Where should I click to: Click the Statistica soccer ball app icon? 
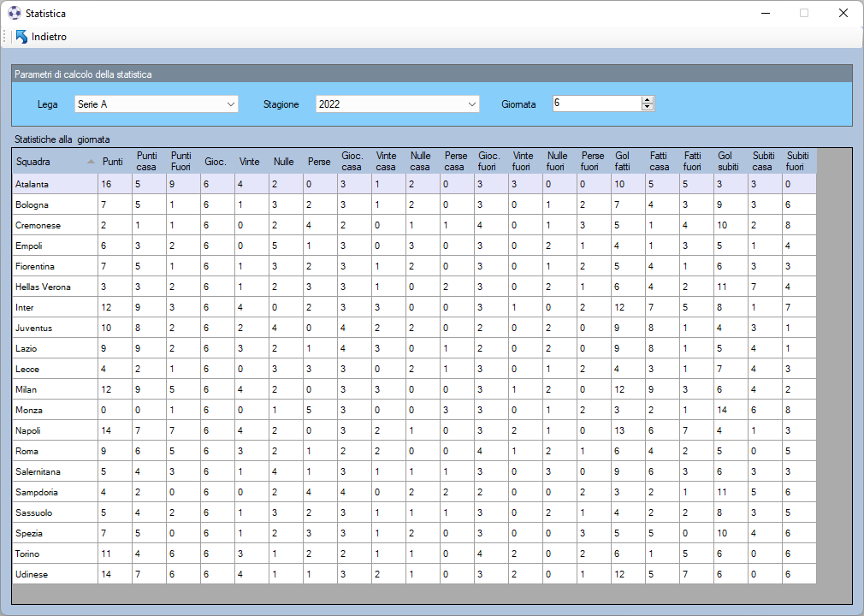[x=15, y=13]
